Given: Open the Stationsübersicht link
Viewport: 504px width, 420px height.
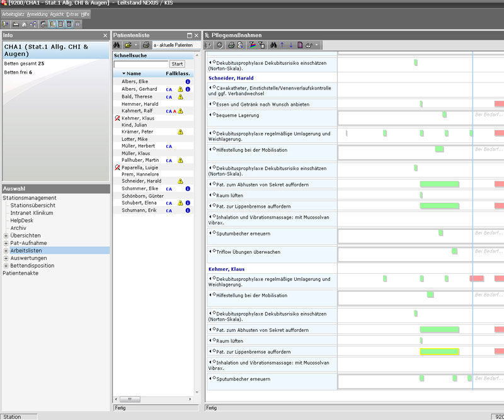Looking at the screenshot, I should (x=32, y=205).
